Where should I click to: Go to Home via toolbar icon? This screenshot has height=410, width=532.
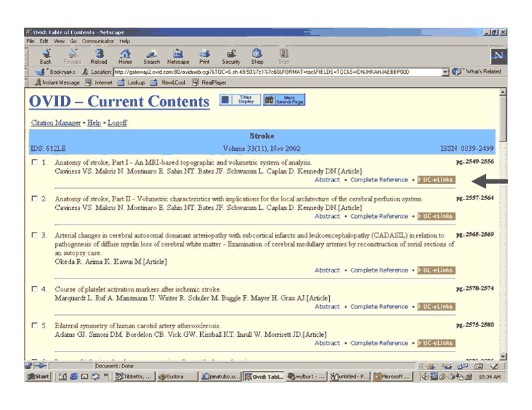[x=125, y=56]
